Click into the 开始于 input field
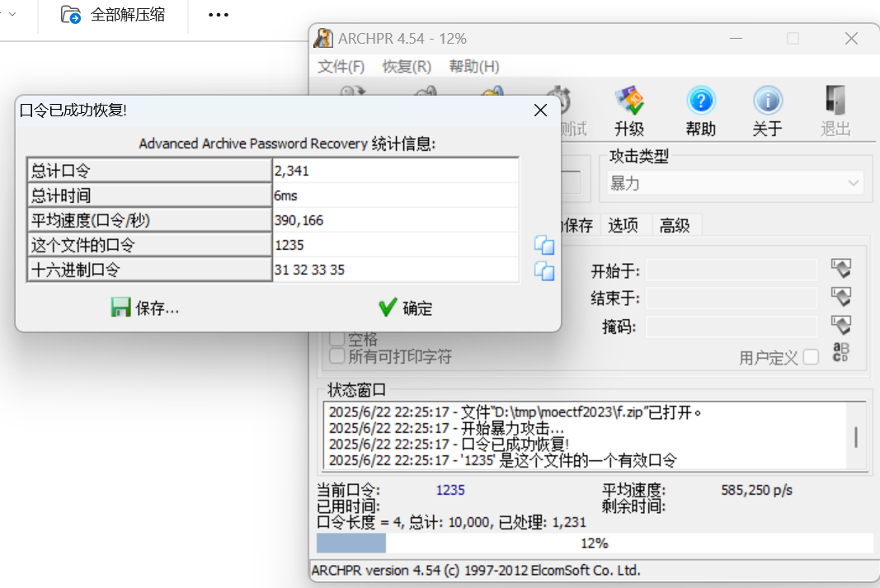 [732, 270]
